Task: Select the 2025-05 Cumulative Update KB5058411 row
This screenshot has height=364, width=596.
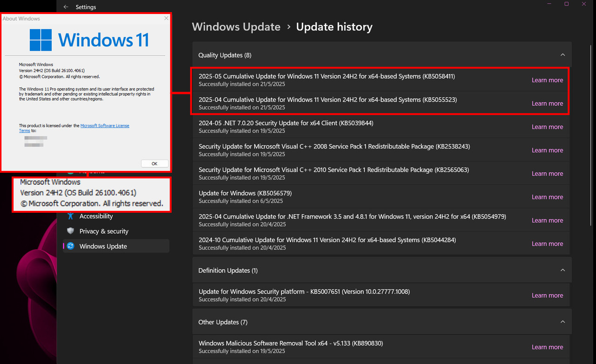Action: (382, 80)
